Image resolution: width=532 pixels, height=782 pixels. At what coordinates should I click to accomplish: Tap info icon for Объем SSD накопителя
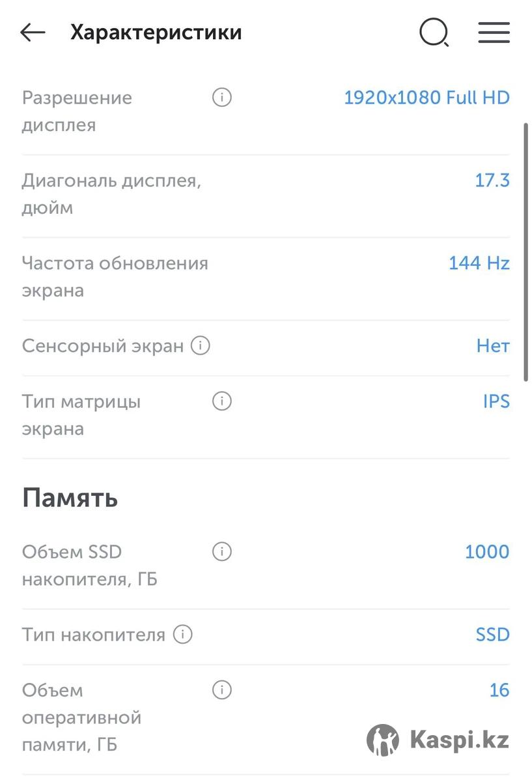coord(222,552)
